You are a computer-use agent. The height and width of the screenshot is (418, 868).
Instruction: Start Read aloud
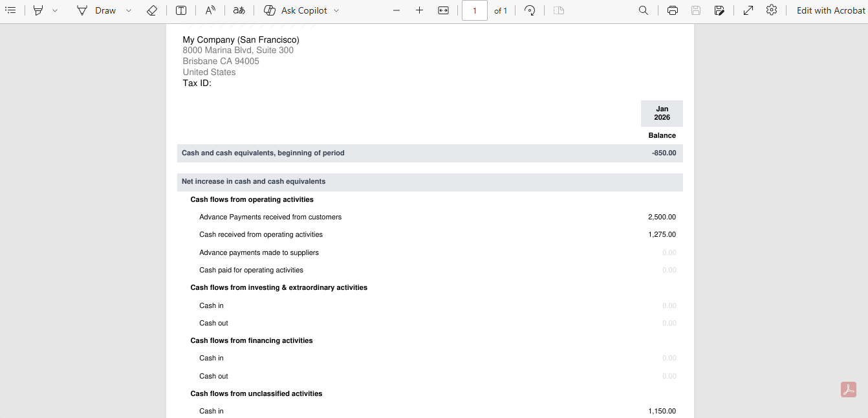coord(210,10)
